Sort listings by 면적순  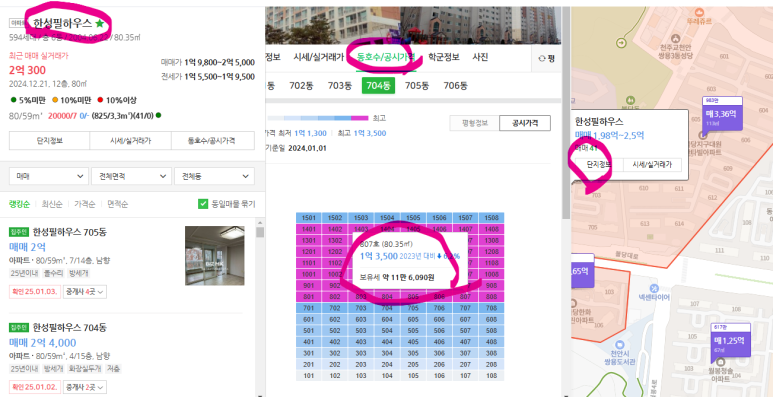click(117, 204)
